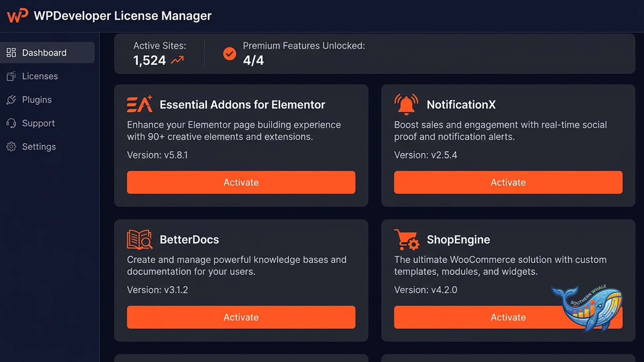Image resolution: width=644 pixels, height=362 pixels.
Task: Open the Licenses menu item
Action: 47,76
